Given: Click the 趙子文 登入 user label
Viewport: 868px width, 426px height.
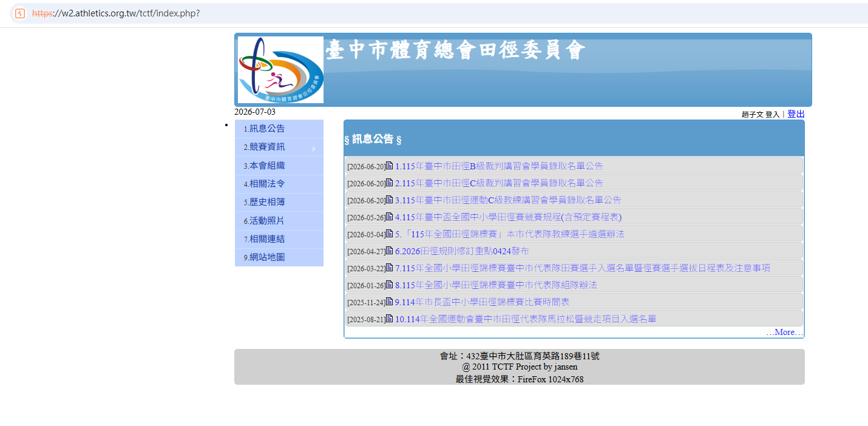Looking at the screenshot, I should (761, 115).
